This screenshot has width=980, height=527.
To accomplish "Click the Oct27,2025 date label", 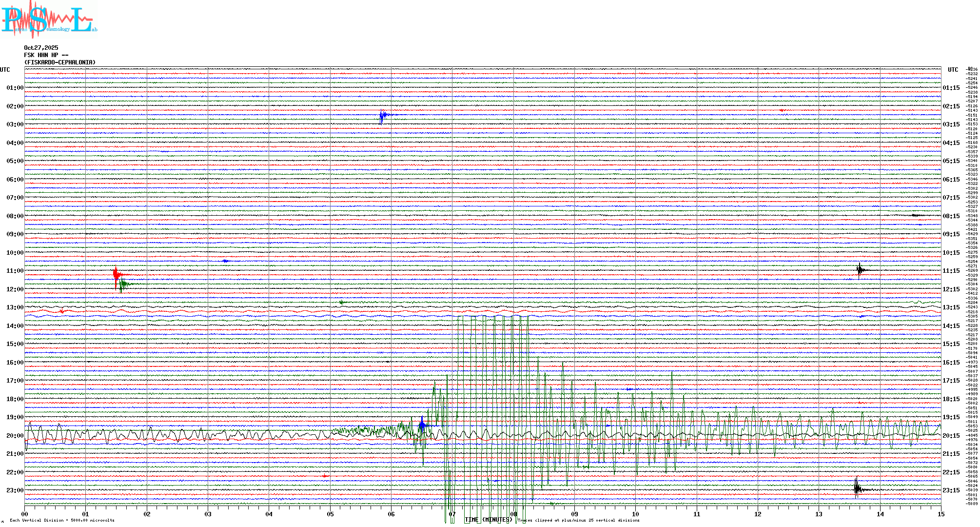I will pos(41,48).
